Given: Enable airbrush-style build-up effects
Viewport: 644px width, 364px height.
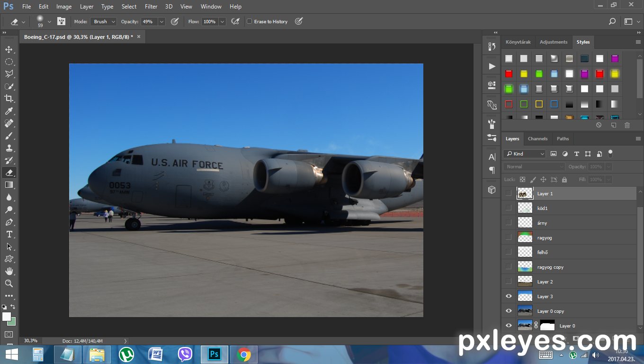Looking at the screenshot, I should pyautogui.click(x=235, y=21).
